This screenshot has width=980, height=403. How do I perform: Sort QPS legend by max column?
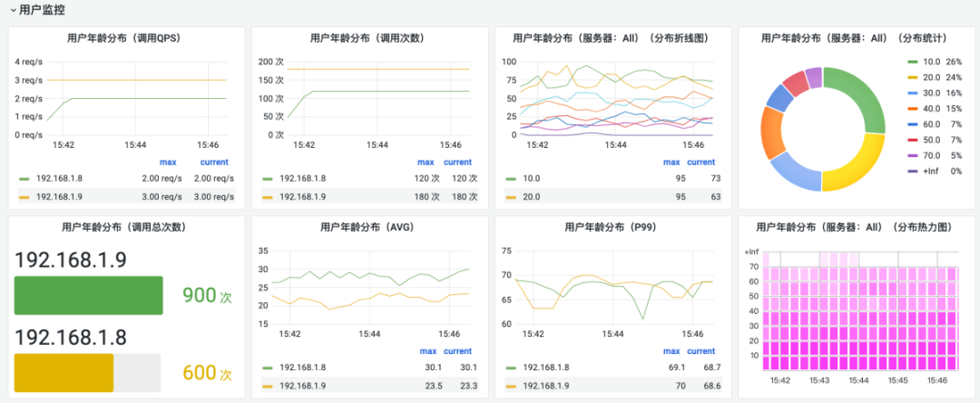pyautogui.click(x=168, y=162)
